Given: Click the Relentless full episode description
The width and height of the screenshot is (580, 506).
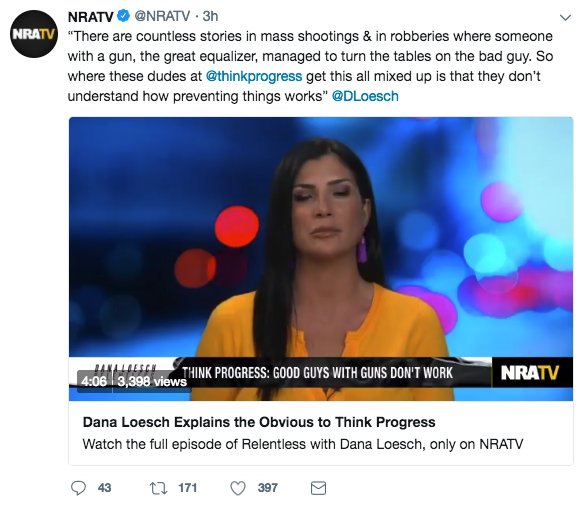Looking at the screenshot, I should tap(303, 444).
